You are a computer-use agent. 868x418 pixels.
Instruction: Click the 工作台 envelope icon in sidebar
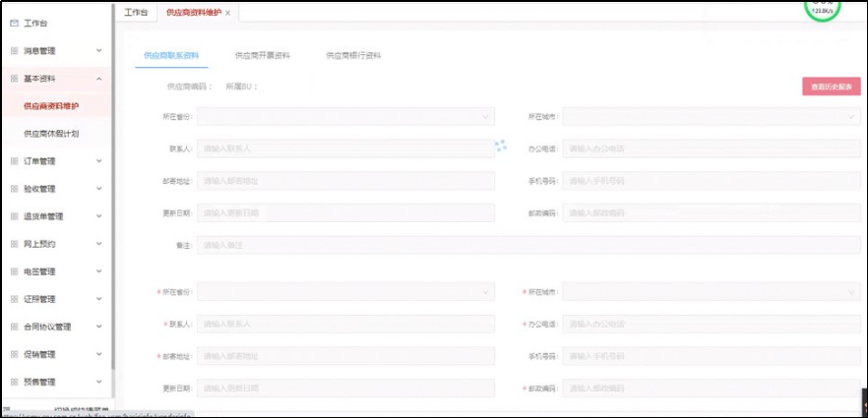tap(14, 23)
